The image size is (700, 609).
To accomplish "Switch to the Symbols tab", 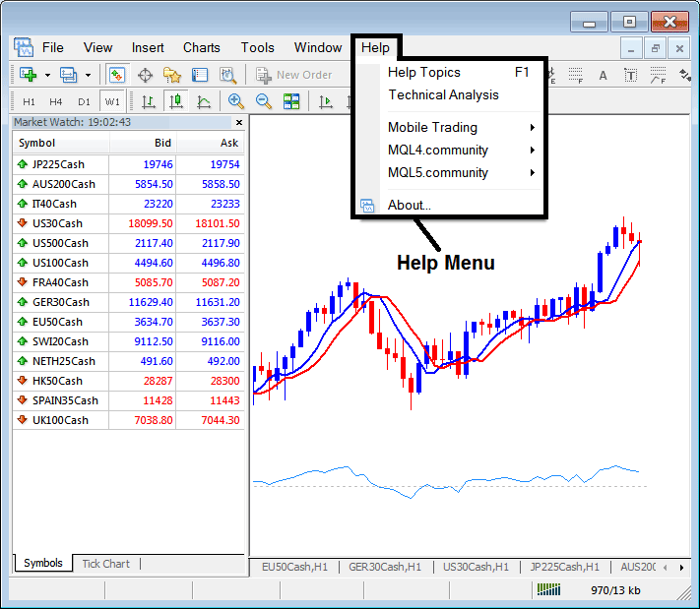I will click(43, 563).
